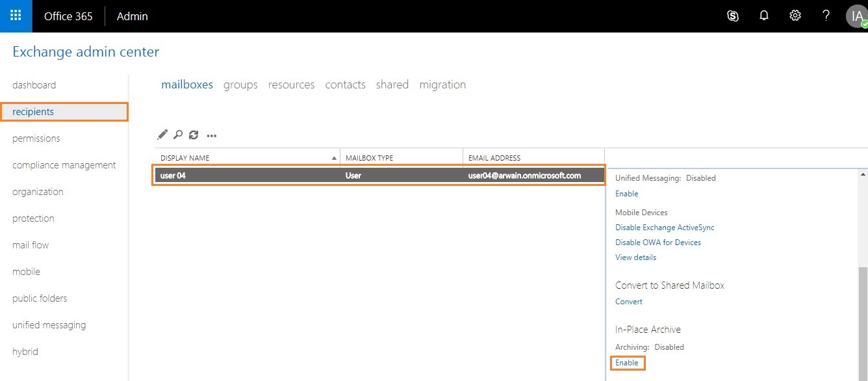
Task: Open the help question mark icon
Action: [826, 16]
